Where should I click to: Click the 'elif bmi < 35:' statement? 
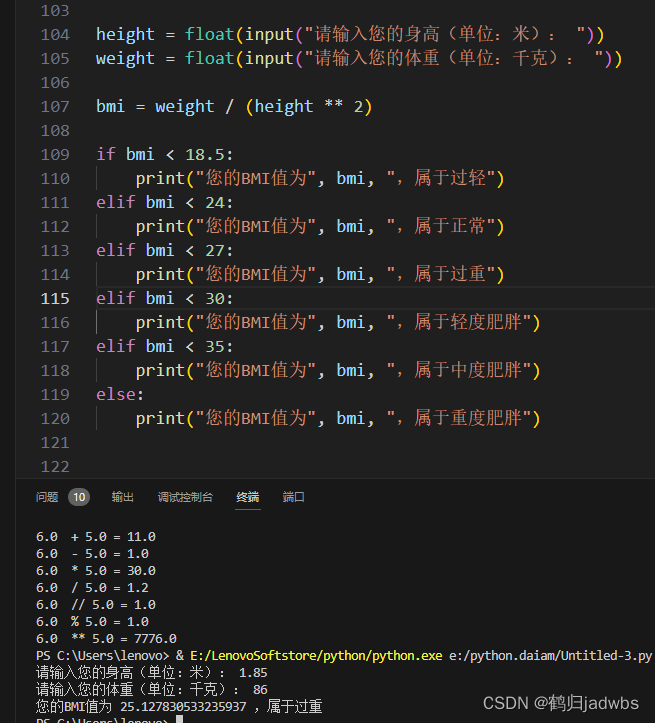click(x=165, y=347)
